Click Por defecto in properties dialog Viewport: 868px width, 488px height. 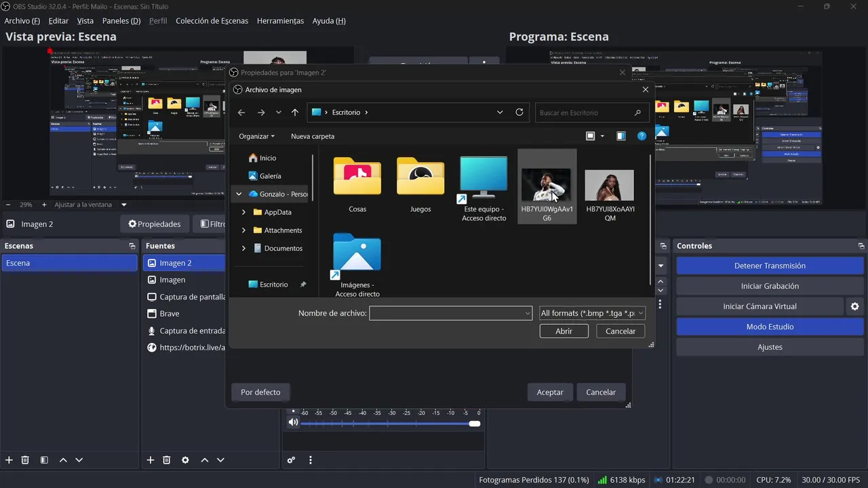click(260, 392)
